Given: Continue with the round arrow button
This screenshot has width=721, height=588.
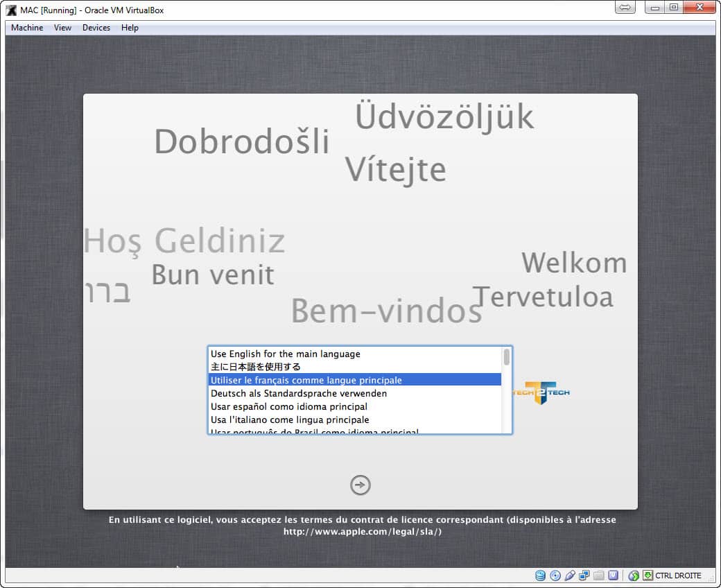Looking at the screenshot, I should click(360, 485).
